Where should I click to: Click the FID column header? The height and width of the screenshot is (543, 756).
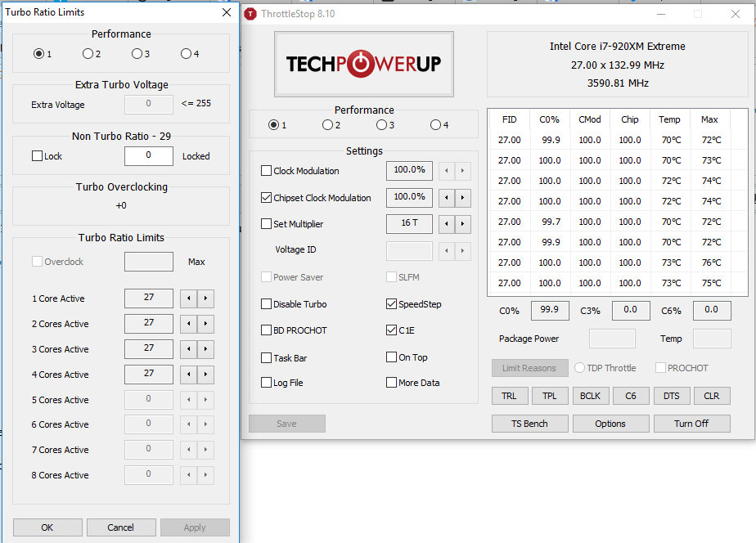[510, 119]
